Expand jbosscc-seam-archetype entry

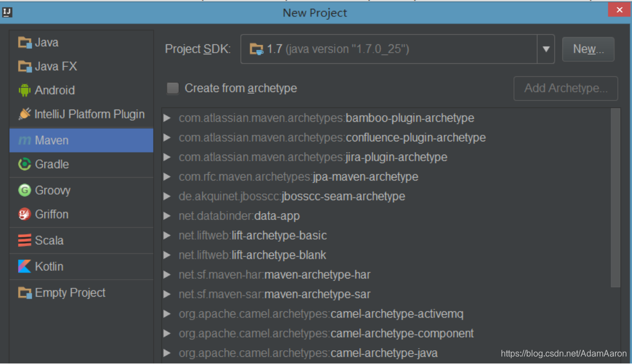[x=167, y=196]
